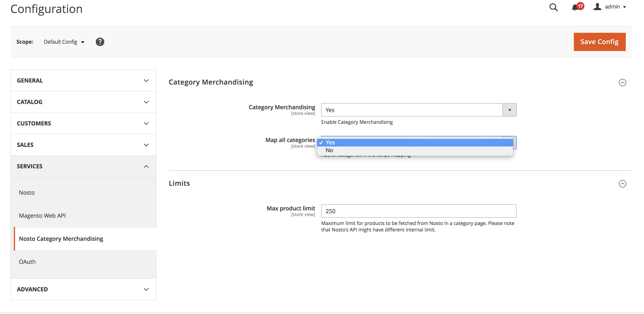
Task: Expand the Sales settings group
Action: (83, 145)
